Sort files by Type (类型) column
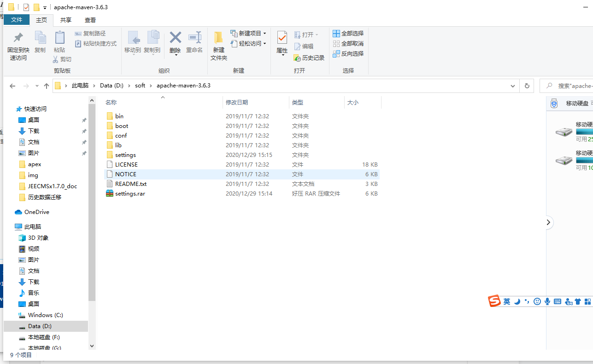Viewport: 593px width, 364px height. [x=298, y=103]
